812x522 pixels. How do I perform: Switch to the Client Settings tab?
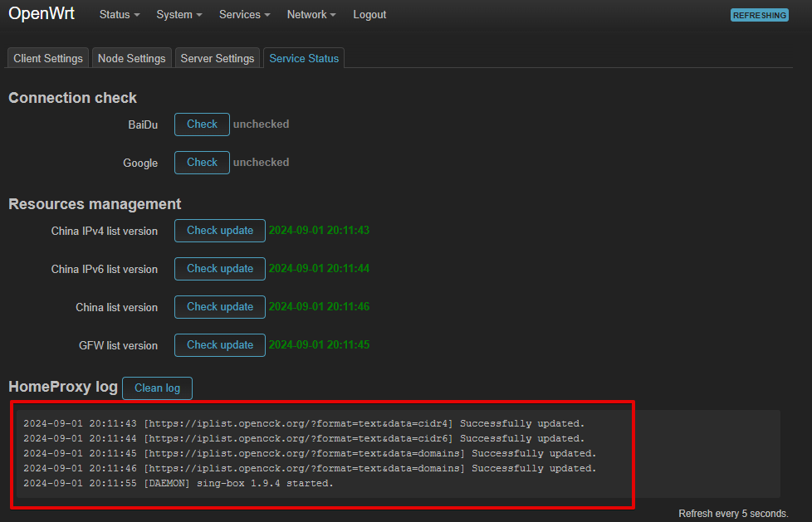click(x=47, y=57)
